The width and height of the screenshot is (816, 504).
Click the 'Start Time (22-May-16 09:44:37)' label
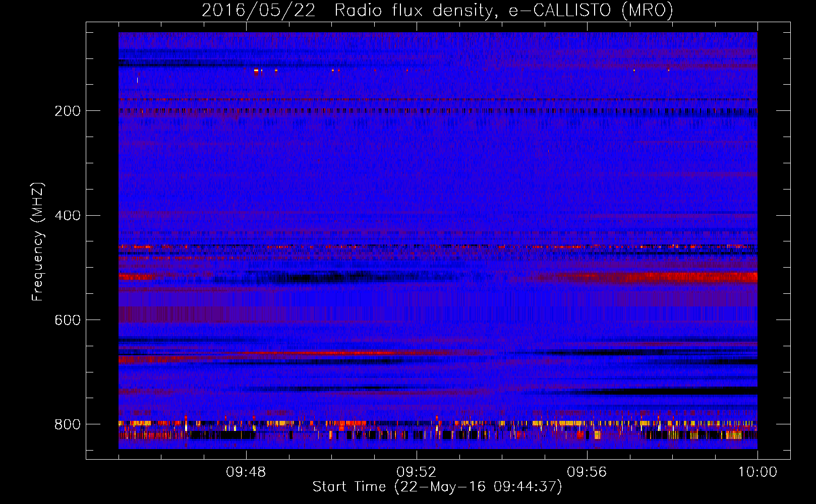point(437,487)
